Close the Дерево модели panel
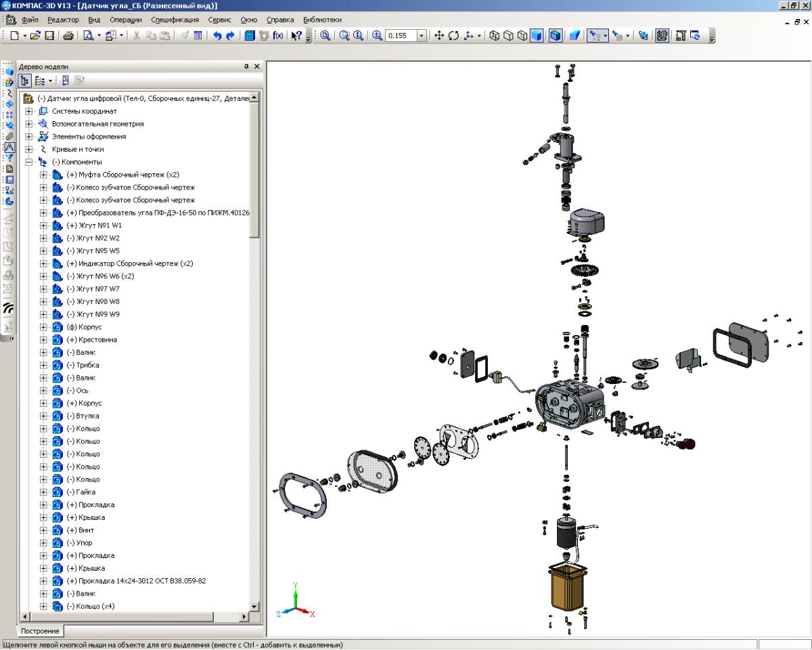812x650 pixels. 256,66
